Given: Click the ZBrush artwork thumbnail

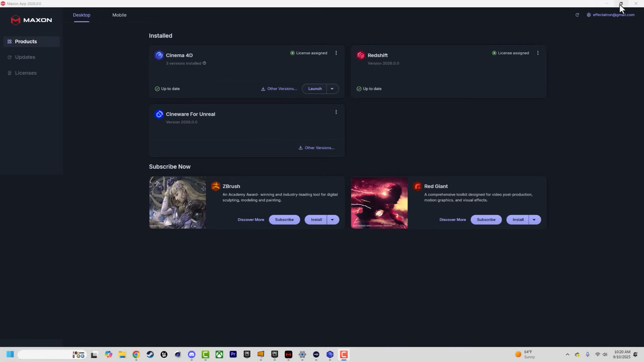Looking at the screenshot, I should click(177, 202).
